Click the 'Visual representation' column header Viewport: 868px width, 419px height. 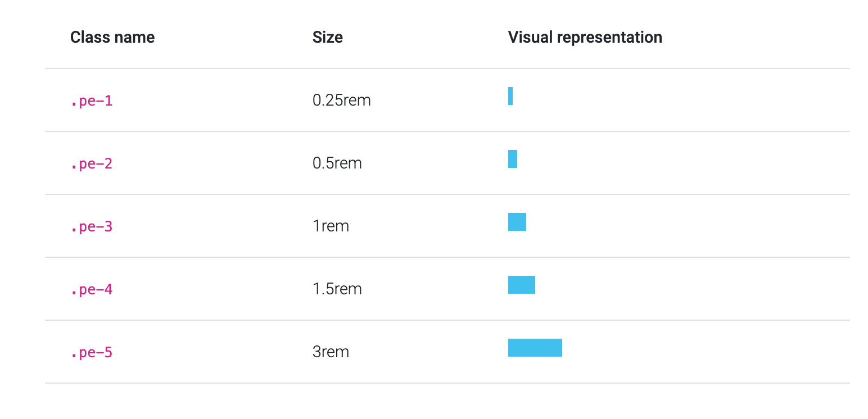pos(585,38)
